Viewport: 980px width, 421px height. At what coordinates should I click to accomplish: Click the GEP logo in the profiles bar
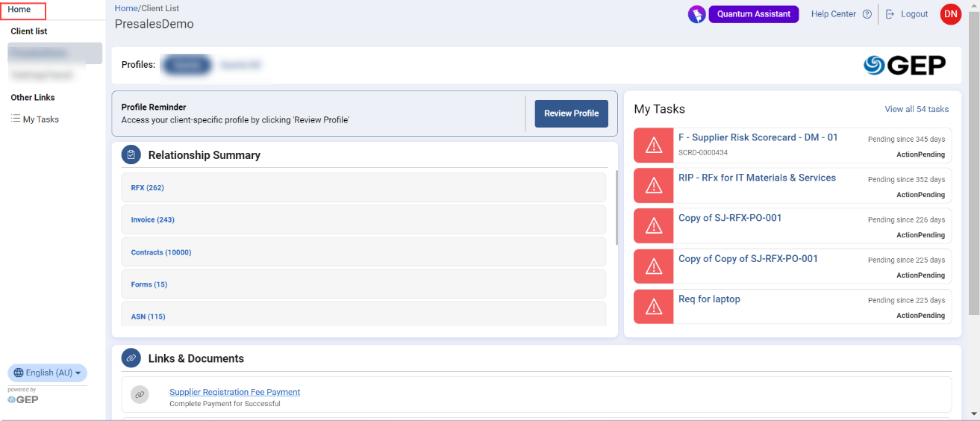[x=904, y=66]
